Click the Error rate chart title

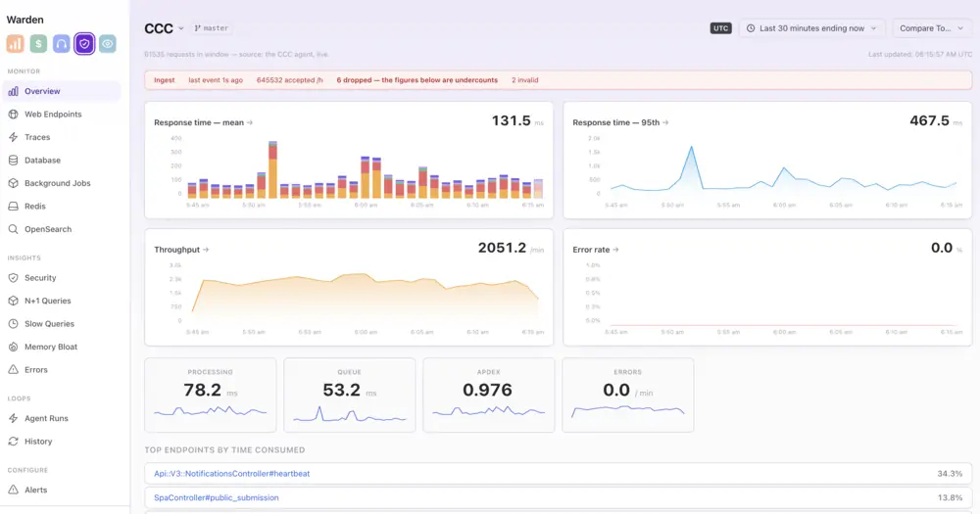point(591,250)
